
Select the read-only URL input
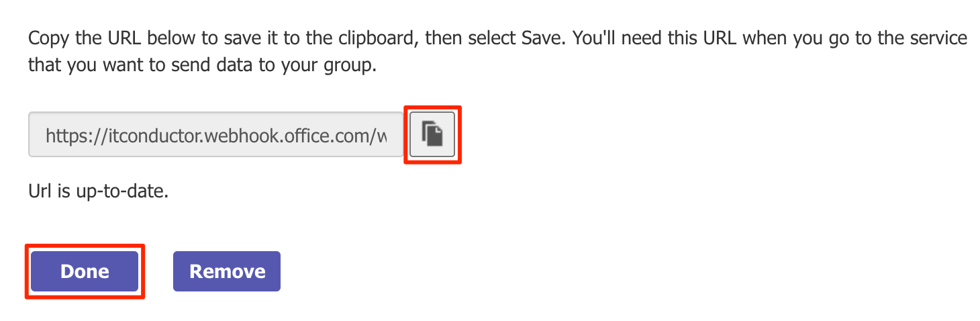(x=215, y=135)
